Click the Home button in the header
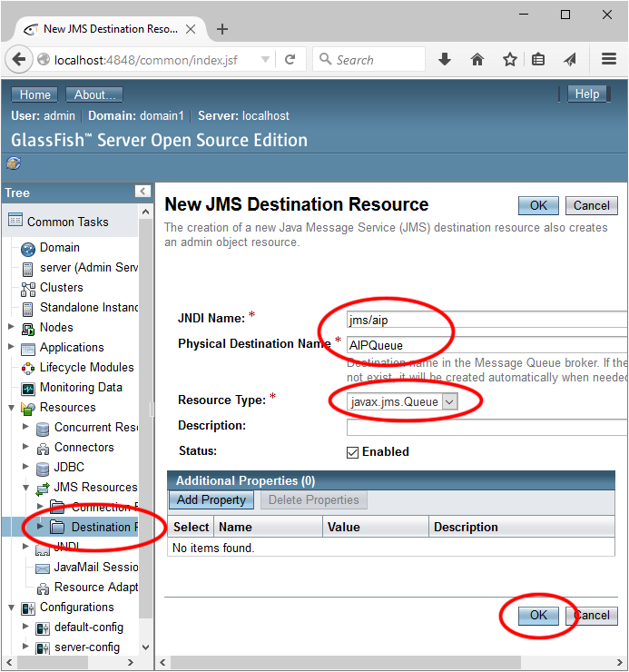 (34, 94)
